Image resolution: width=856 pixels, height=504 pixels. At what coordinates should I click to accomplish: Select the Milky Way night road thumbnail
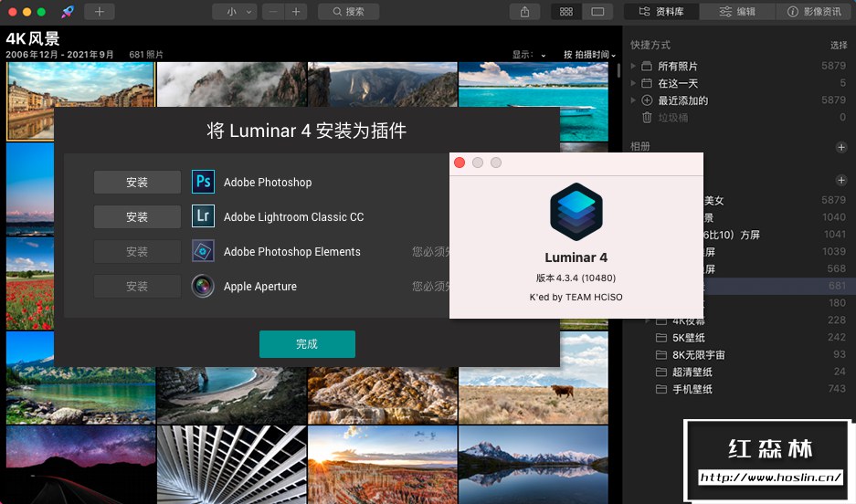point(80,465)
